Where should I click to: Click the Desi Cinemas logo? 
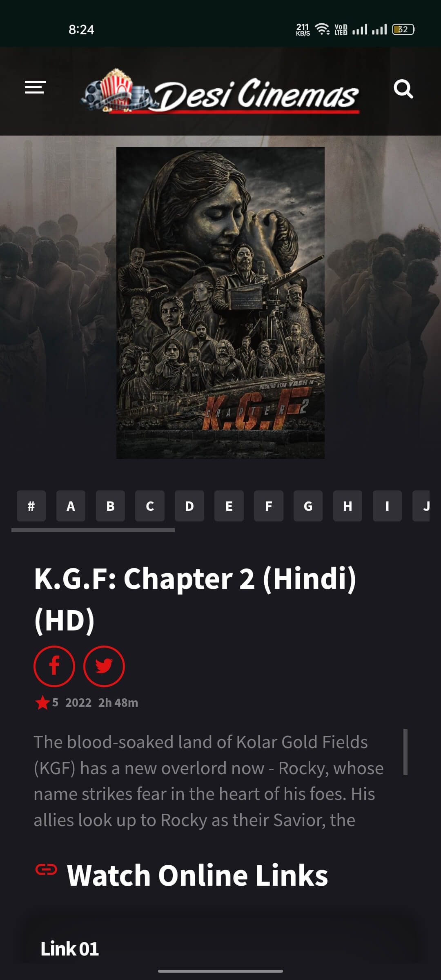click(x=220, y=91)
